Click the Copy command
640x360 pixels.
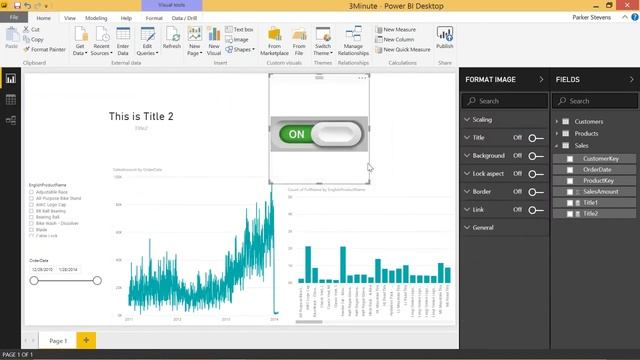click(33, 40)
